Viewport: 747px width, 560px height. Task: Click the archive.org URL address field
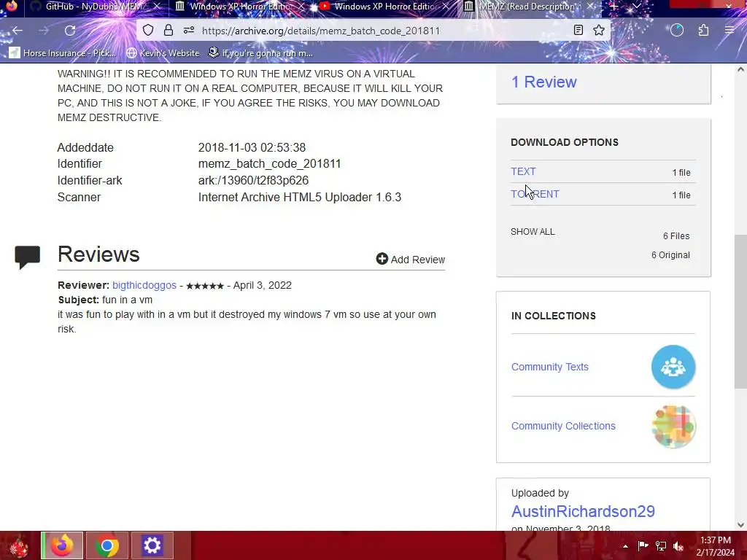click(x=321, y=31)
